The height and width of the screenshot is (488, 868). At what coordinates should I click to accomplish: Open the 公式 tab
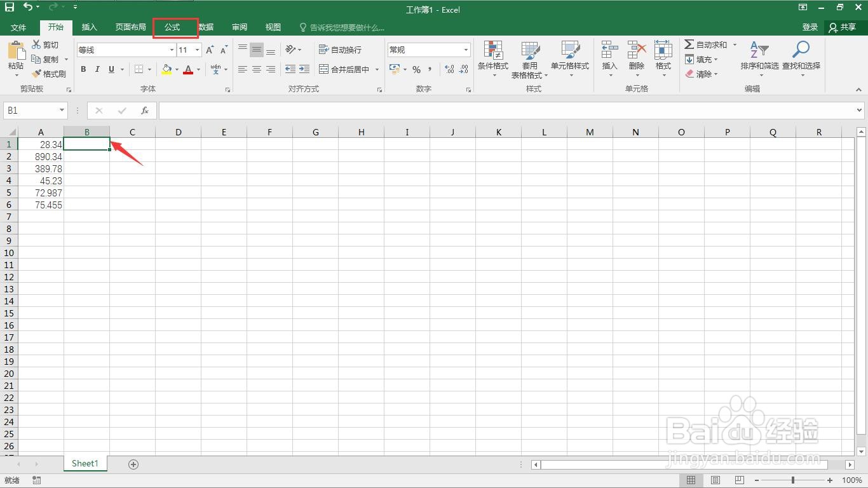click(x=172, y=27)
